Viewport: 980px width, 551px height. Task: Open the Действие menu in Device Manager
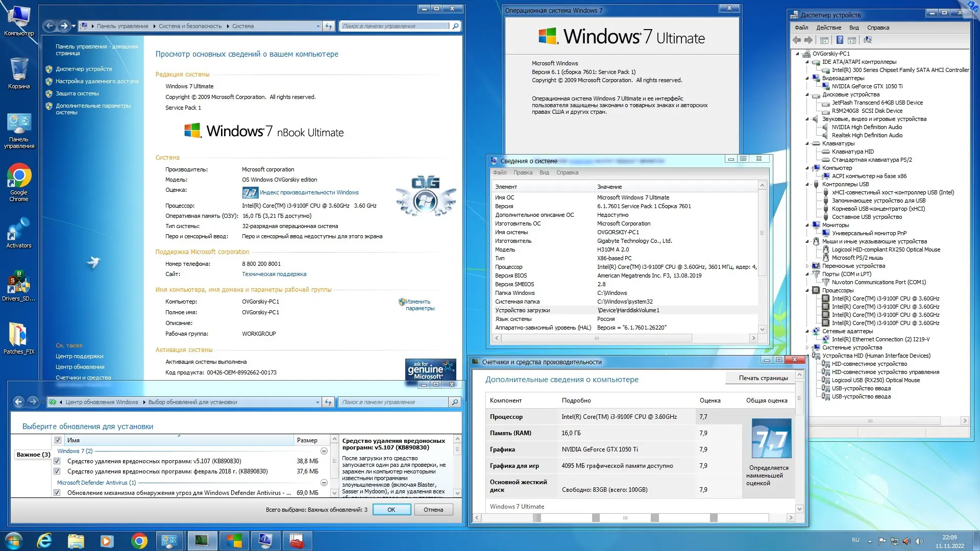click(x=828, y=28)
